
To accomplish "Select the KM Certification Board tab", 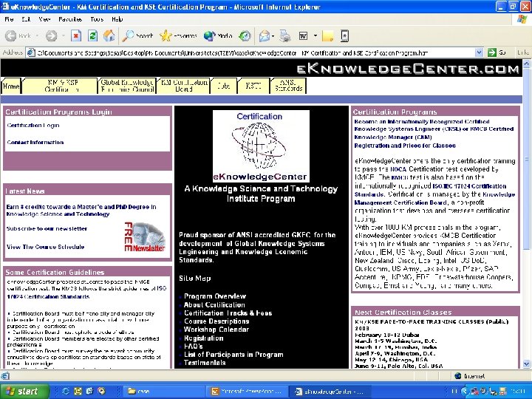I will tap(183, 86).
